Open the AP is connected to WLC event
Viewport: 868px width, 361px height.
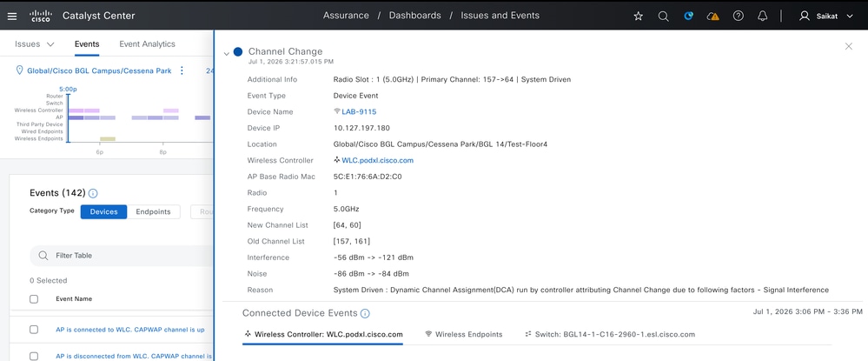click(x=130, y=330)
